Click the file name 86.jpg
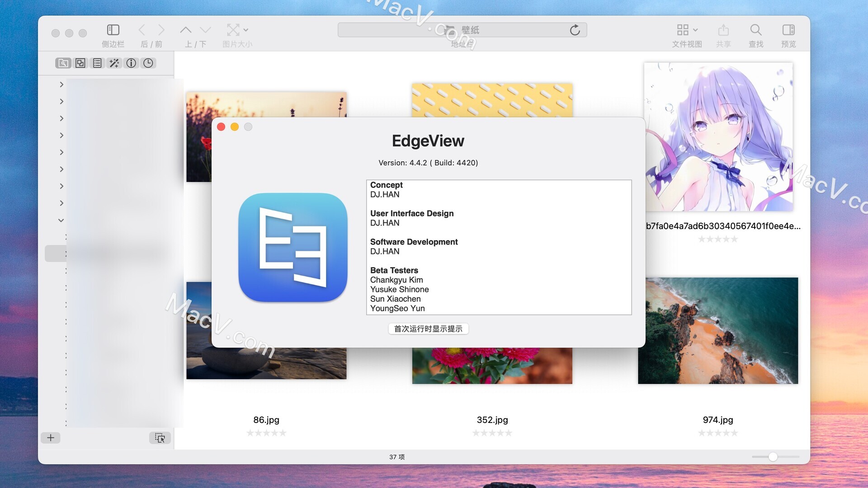Screen dimensions: 868x488 [266, 420]
